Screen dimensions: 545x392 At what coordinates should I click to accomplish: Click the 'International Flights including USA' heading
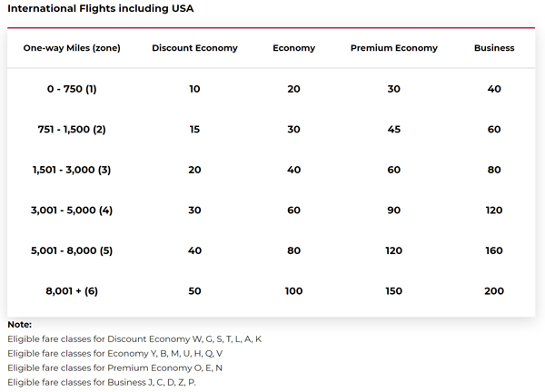click(x=101, y=8)
